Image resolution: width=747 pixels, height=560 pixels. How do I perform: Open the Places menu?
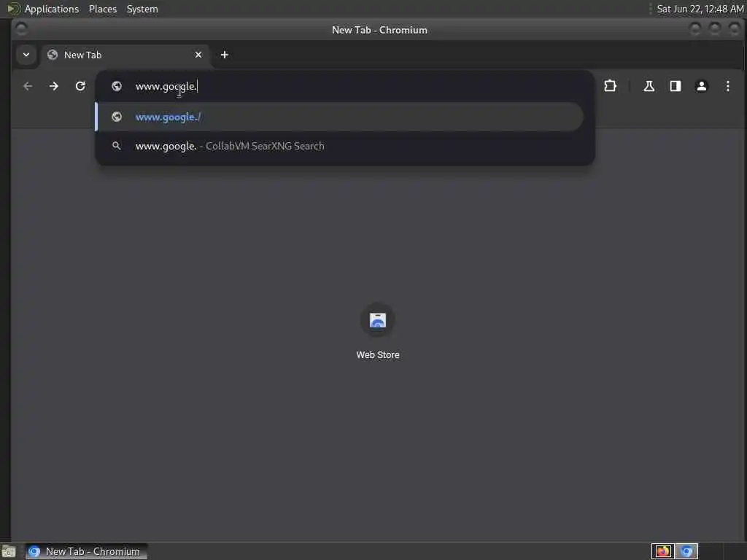click(x=102, y=9)
